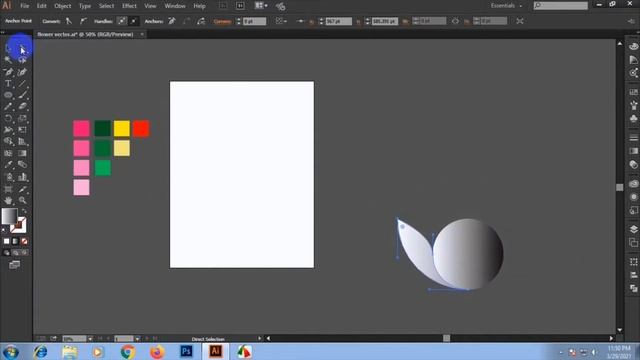Select the Free Transform tool
640x360 pixels.
[x=22, y=130]
